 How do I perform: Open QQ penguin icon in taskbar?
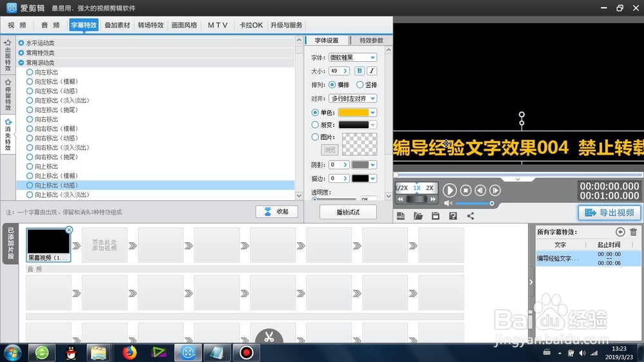coord(71,352)
